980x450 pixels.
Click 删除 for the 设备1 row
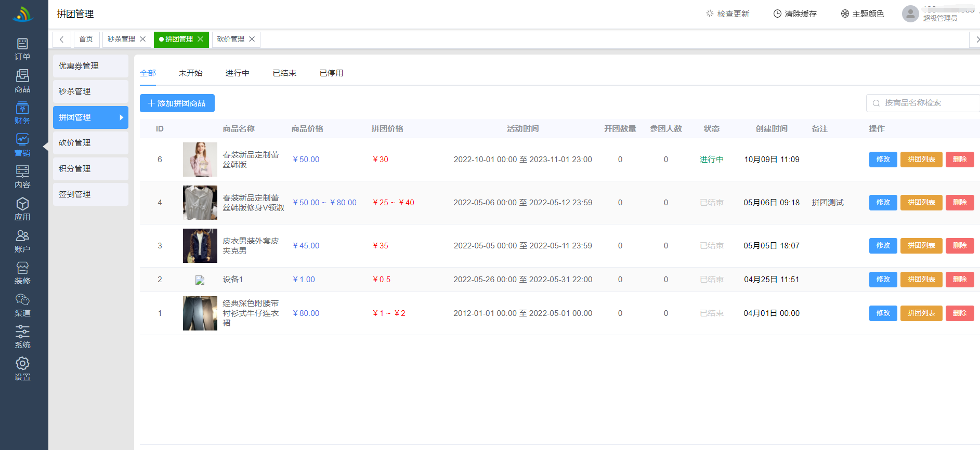959,280
